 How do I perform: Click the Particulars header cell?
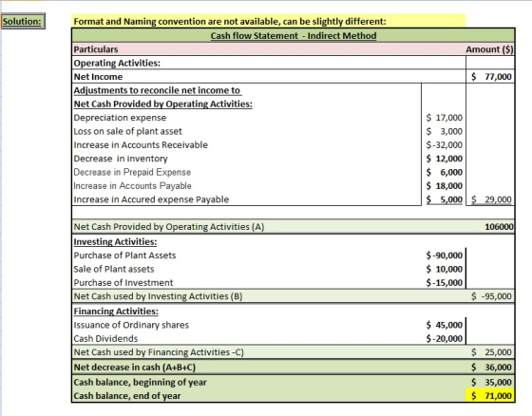[96, 49]
